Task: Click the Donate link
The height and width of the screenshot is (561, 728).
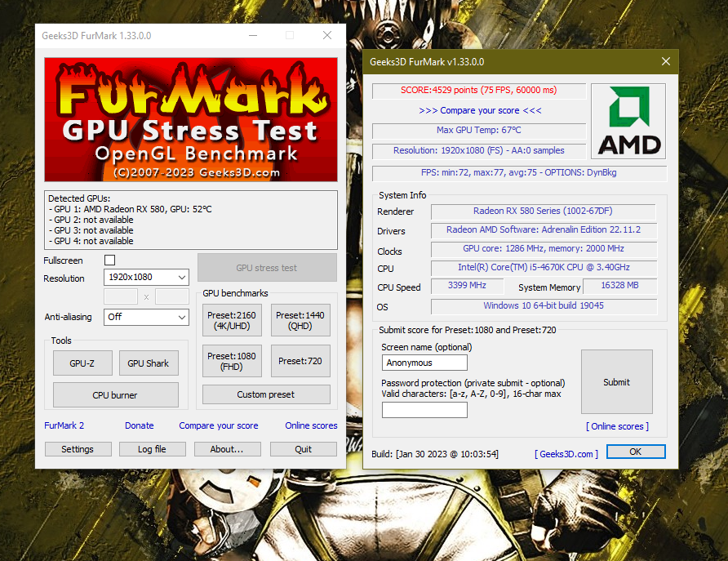Action: coord(139,425)
